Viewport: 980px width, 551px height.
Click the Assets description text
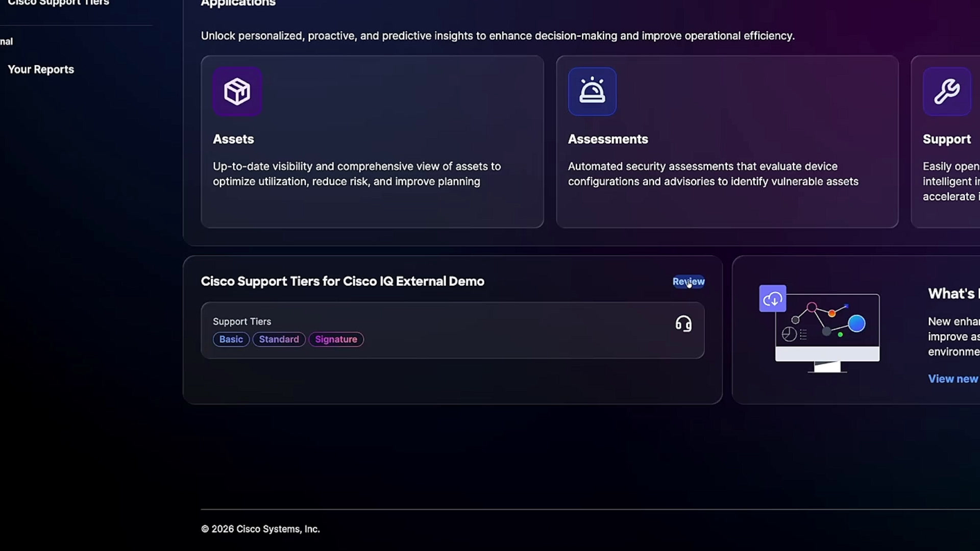click(x=357, y=174)
